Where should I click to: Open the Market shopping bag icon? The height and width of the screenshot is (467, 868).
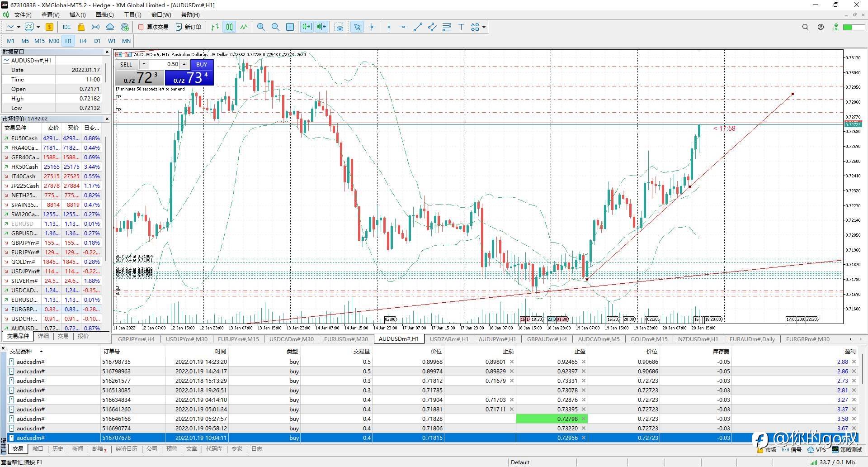point(81,27)
